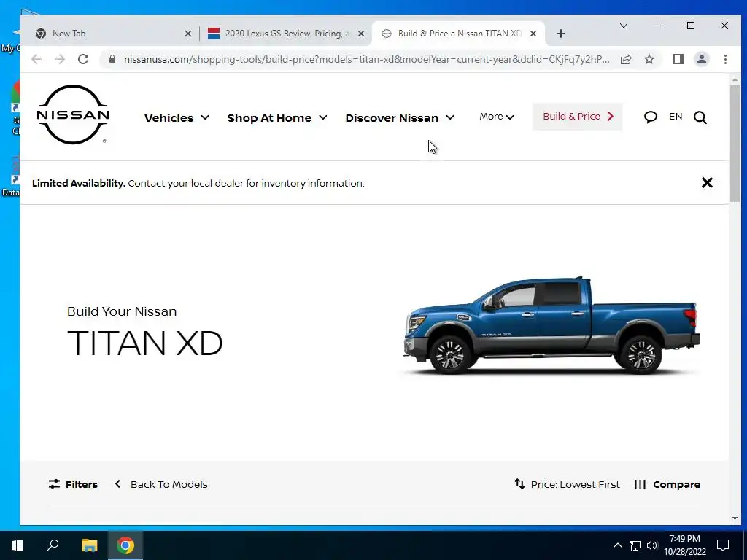
Task: Open File Explorer from the taskbar
Action: click(x=89, y=545)
